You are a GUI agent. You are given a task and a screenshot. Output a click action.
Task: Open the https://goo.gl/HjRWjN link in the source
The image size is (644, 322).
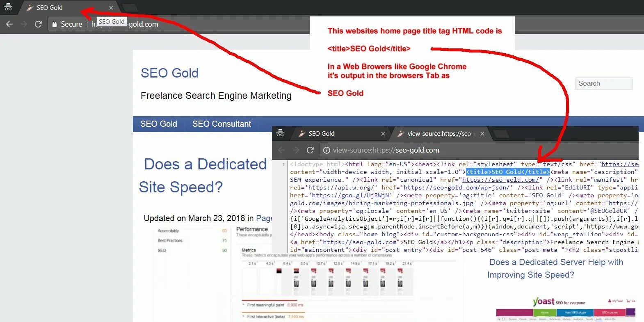(350, 195)
